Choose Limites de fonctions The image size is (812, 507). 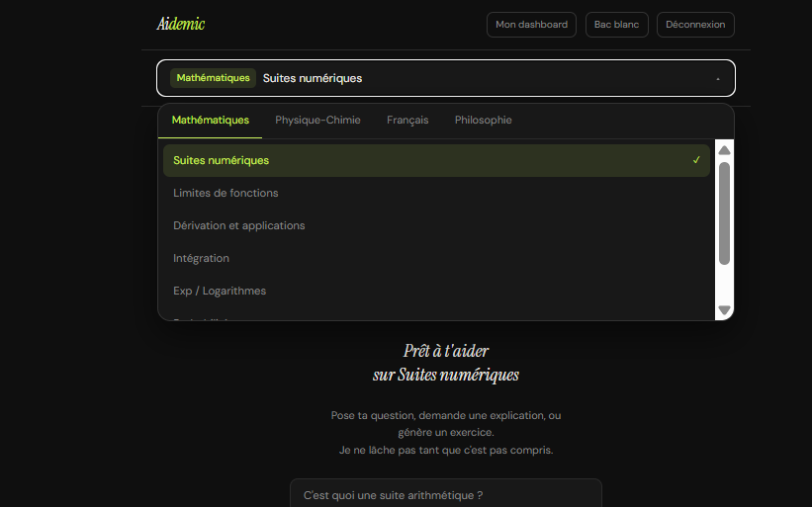coord(436,193)
